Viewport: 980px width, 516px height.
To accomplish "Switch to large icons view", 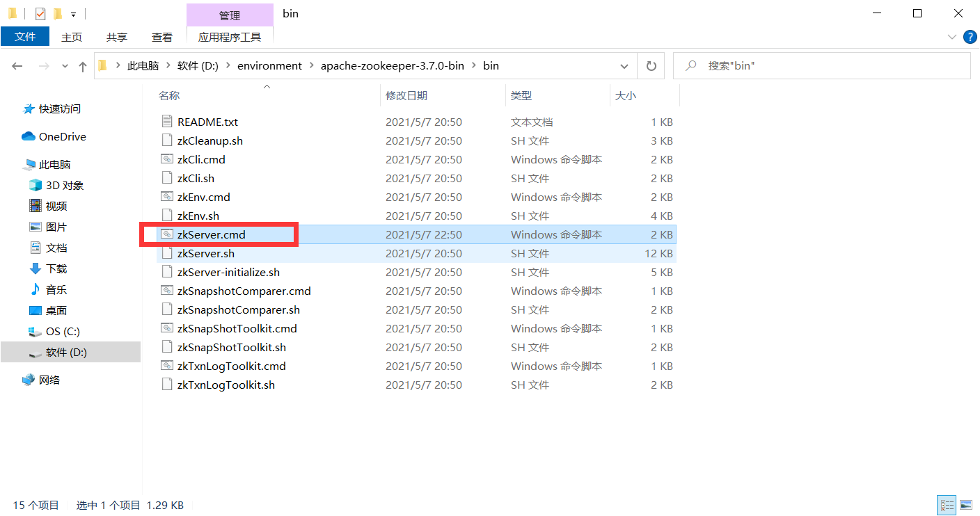I will point(965,505).
